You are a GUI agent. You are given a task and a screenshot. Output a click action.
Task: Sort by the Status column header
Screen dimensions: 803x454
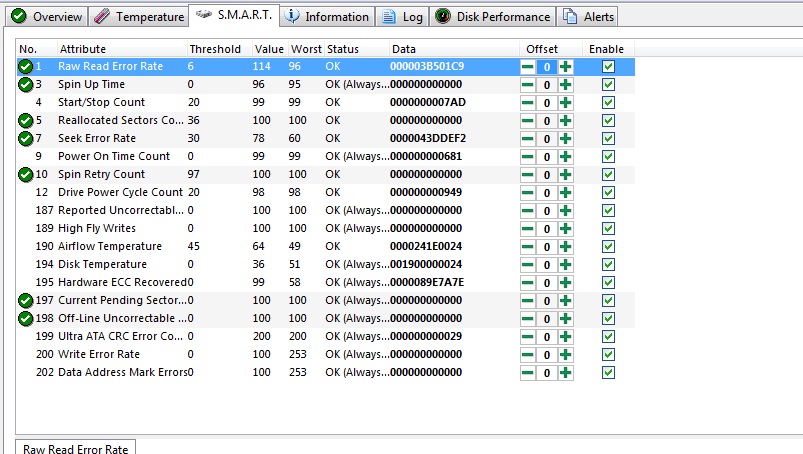click(356, 49)
